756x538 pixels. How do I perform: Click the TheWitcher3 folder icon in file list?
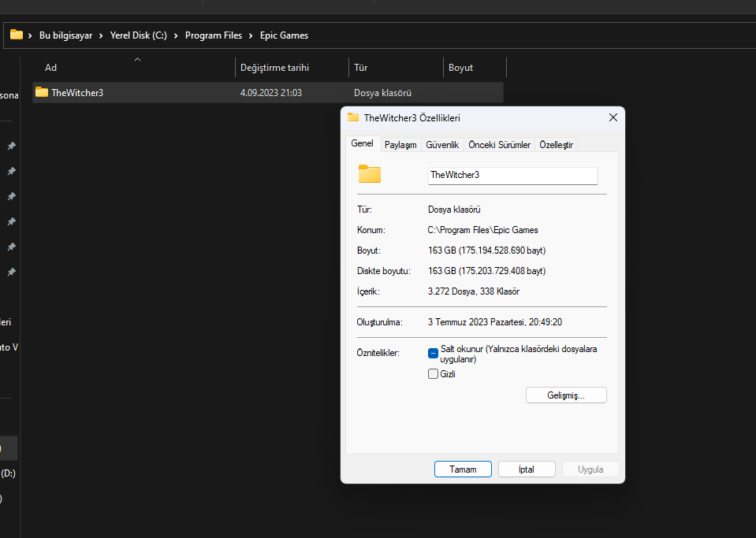click(42, 92)
